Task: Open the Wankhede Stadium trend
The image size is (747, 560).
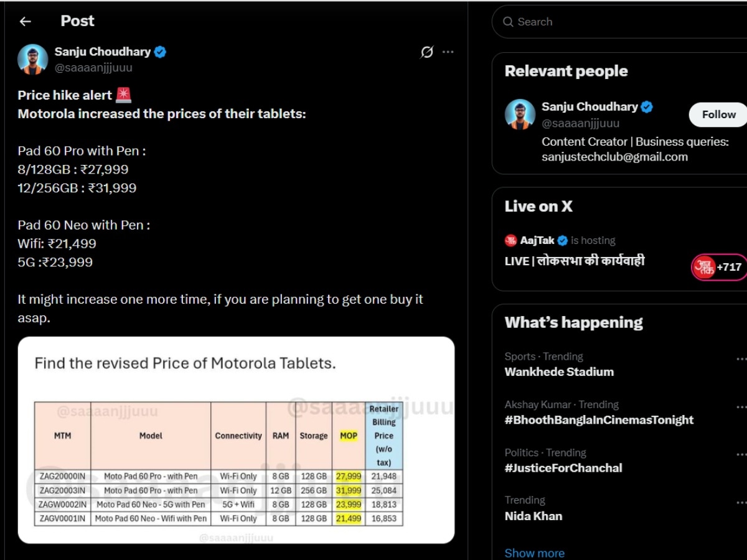Action: [x=559, y=372]
